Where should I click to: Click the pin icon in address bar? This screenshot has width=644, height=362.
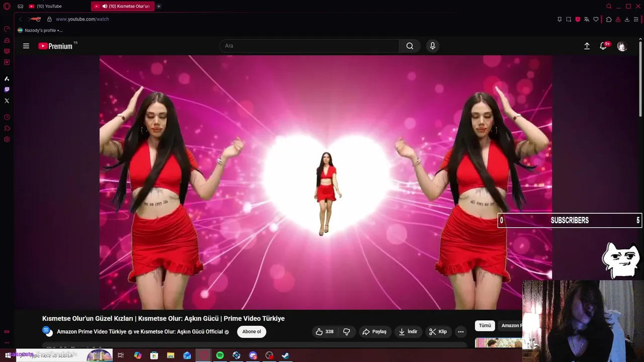pos(559,19)
